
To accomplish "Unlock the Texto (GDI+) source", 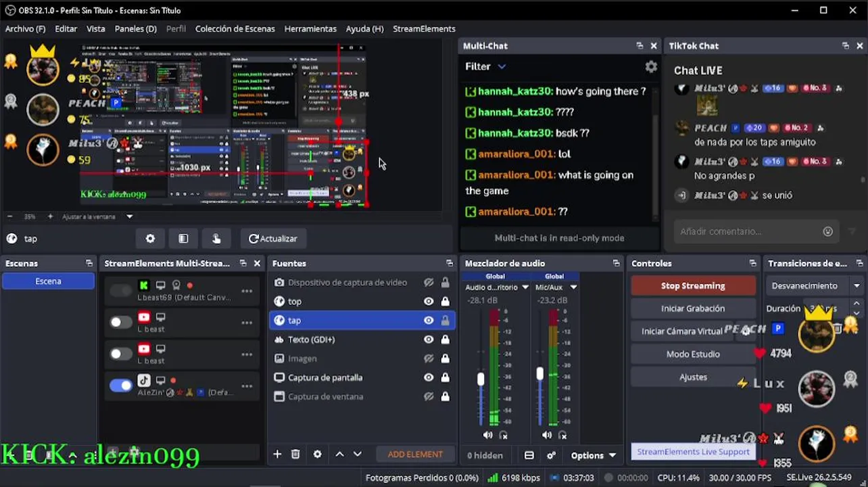I will point(445,339).
